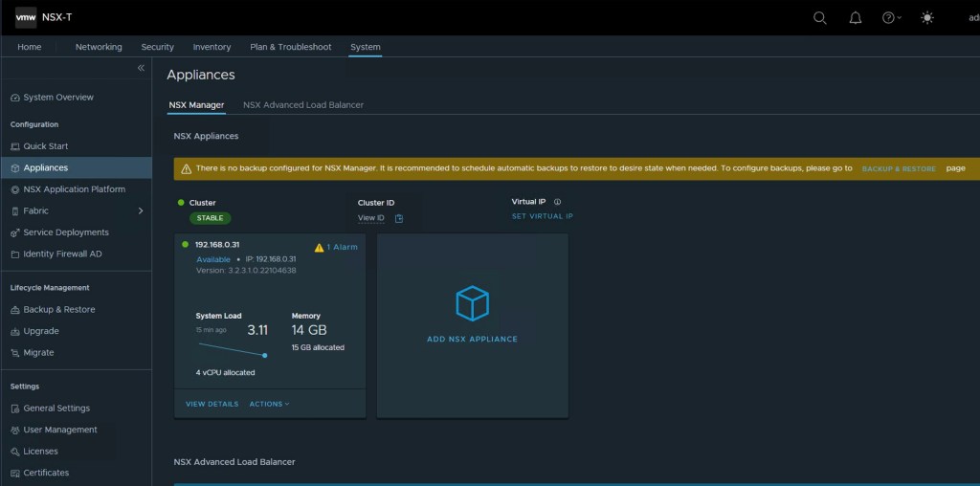Click the Virtual IP info icon
The image size is (980, 486).
coord(557,202)
